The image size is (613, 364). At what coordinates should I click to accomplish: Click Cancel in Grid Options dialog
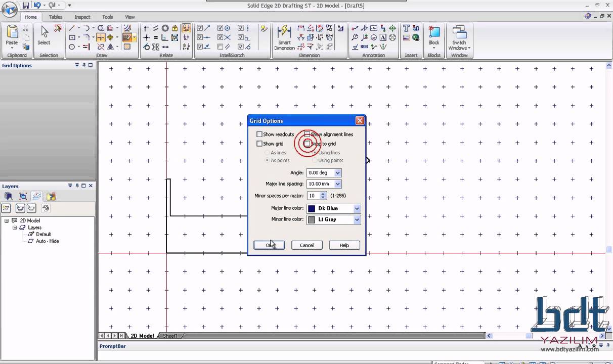(x=306, y=245)
